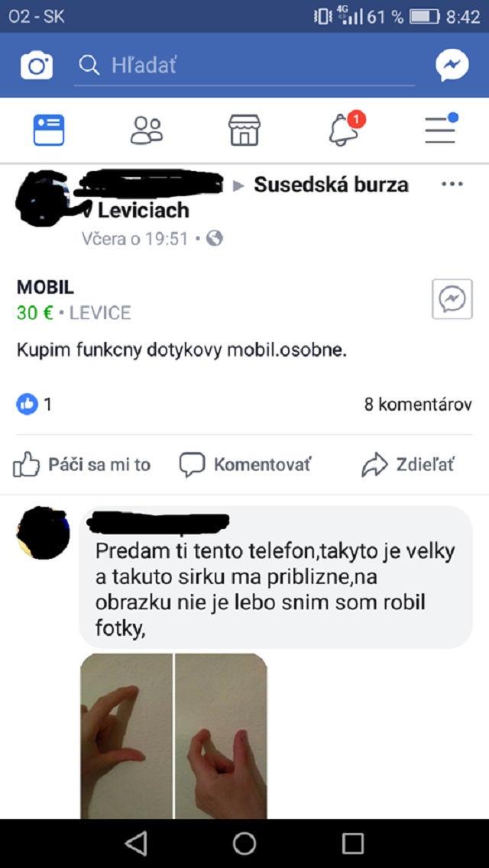489x868 pixels.
Task: Open the post's three-dot options menu
Action: pyautogui.click(x=452, y=184)
